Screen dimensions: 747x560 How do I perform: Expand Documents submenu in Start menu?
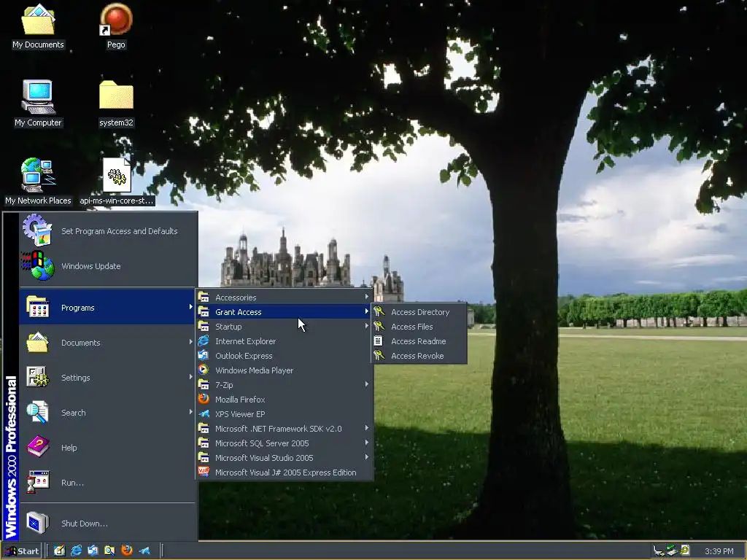(x=108, y=343)
